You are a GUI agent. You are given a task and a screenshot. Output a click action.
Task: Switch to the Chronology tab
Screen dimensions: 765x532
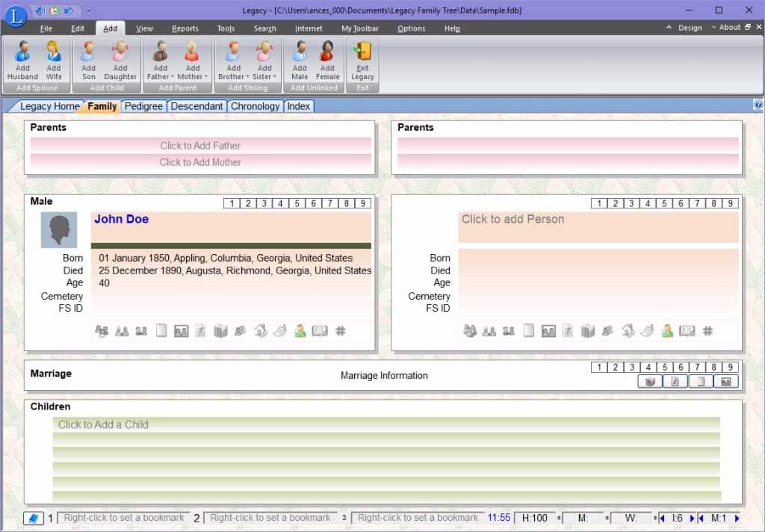pyautogui.click(x=255, y=106)
